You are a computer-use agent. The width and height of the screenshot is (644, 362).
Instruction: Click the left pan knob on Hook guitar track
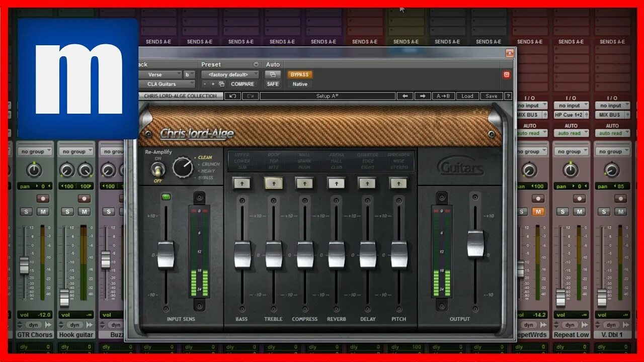pos(67,170)
